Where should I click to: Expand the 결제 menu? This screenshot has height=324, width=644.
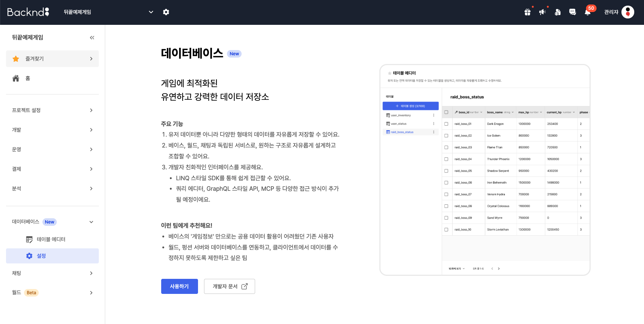click(52, 169)
